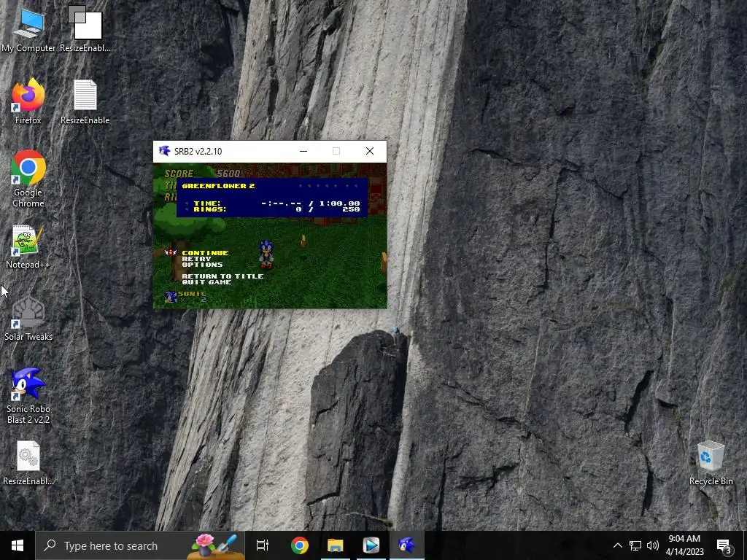This screenshot has height=560, width=747.
Task: Select Return to Title menu entry
Action: (222, 276)
